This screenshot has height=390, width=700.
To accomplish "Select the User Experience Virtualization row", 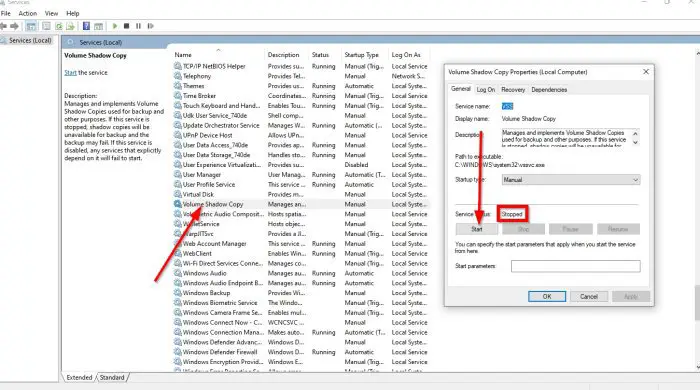I will coord(301,165).
